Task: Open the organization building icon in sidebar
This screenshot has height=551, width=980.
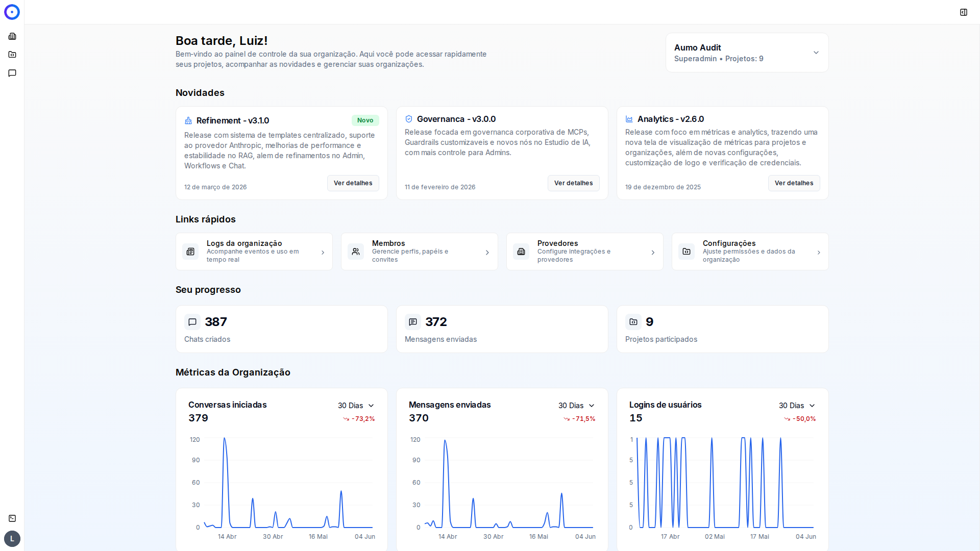Action: tap(12, 36)
